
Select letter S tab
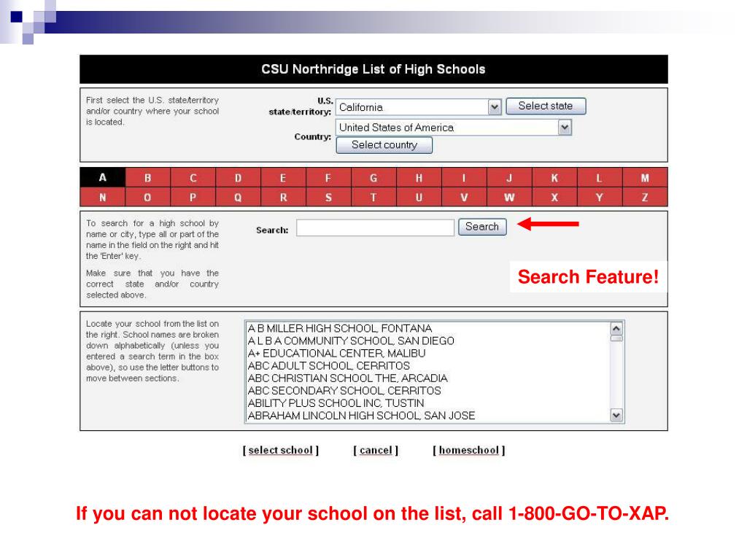click(328, 197)
